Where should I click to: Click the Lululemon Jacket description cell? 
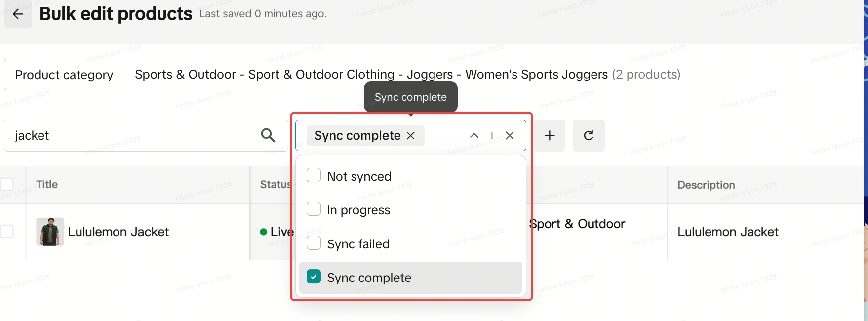pos(728,232)
